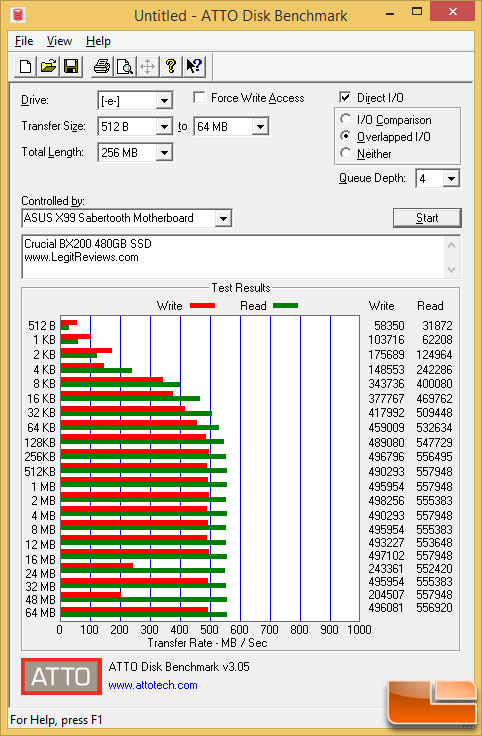This screenshot has width=482, height=736.
Task: Enable Force Write Access checkbox
Action: [x=199, y=98]
